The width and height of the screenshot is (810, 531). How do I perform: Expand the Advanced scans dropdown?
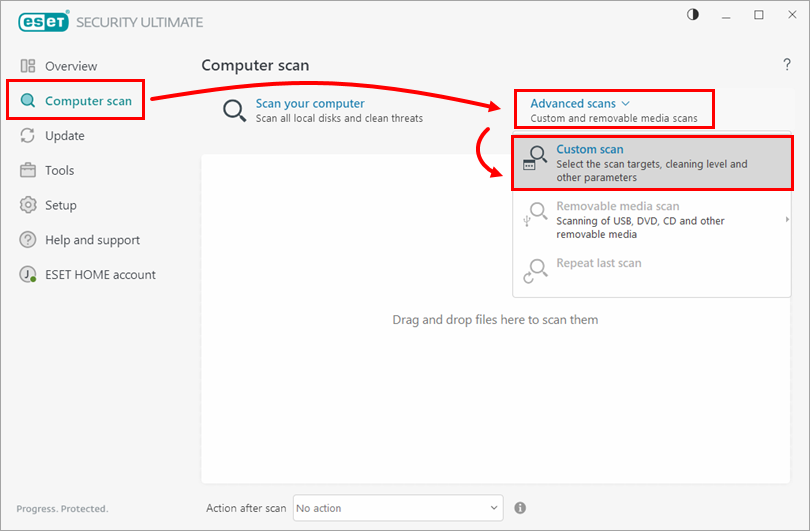coord(580,103)
